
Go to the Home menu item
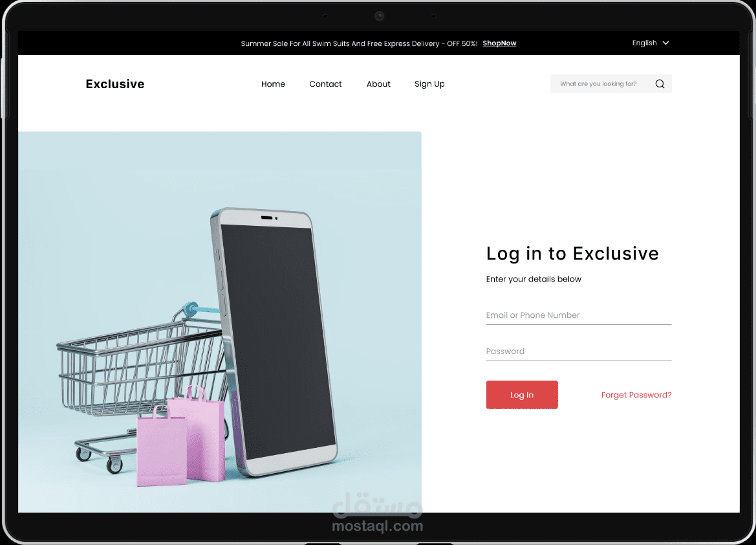[x=273, y=84]
